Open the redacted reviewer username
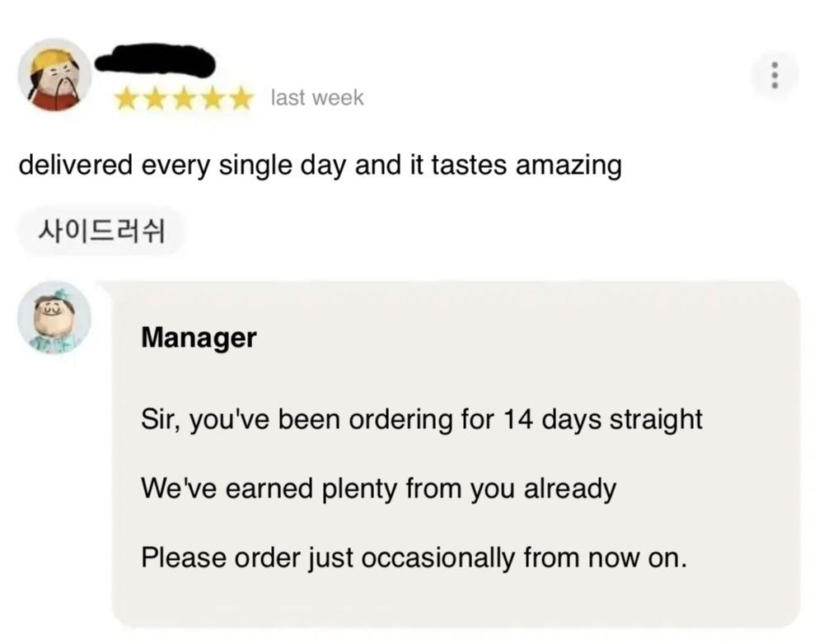The width and height of the screenshot is (819, 644). point(155,61)
